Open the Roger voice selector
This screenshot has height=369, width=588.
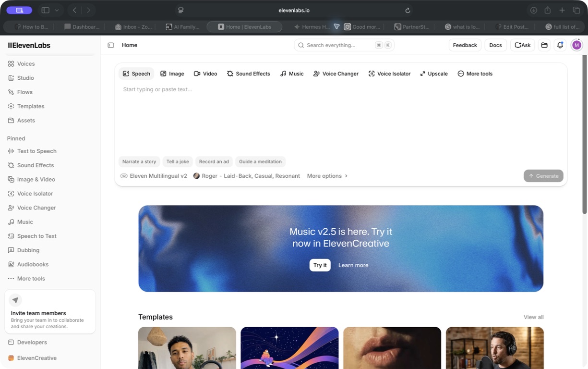[246, 176]
